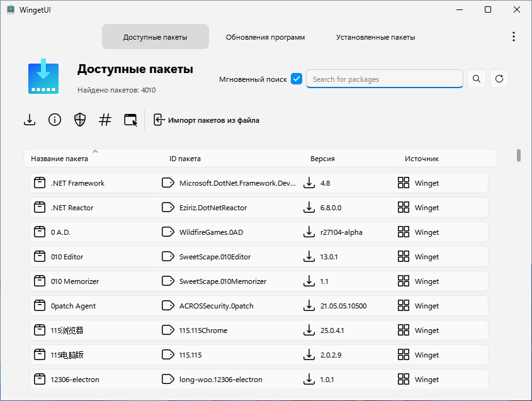The image size is (532, 401).
Task: Select the 0patch Agent package name
Action: 73,306
